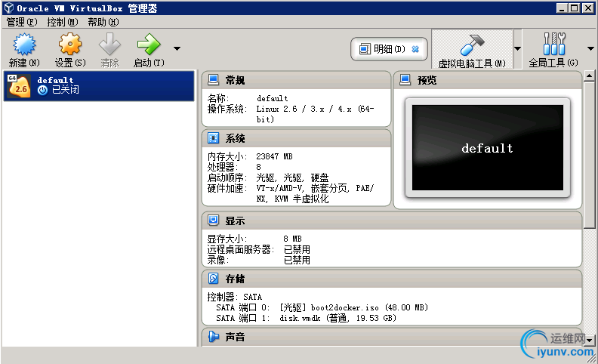The width and height of the screenshot is (598, 364).
Task: Click the VirtualBox title bar cube icon
Action: (8, 8)
